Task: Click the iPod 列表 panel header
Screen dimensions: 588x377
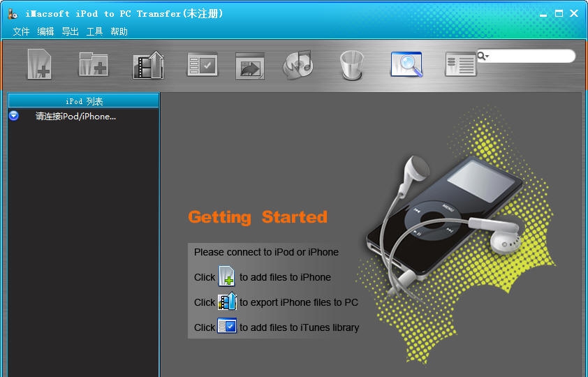Action: click(84, 101)
